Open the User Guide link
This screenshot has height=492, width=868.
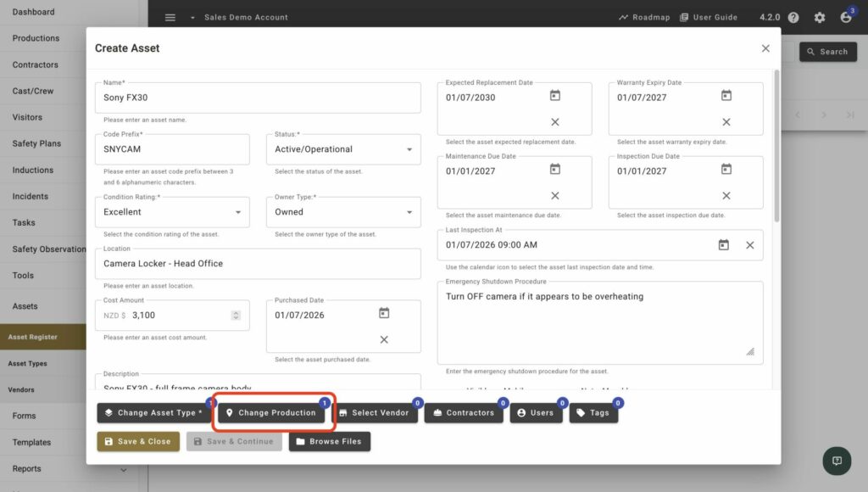709,17
